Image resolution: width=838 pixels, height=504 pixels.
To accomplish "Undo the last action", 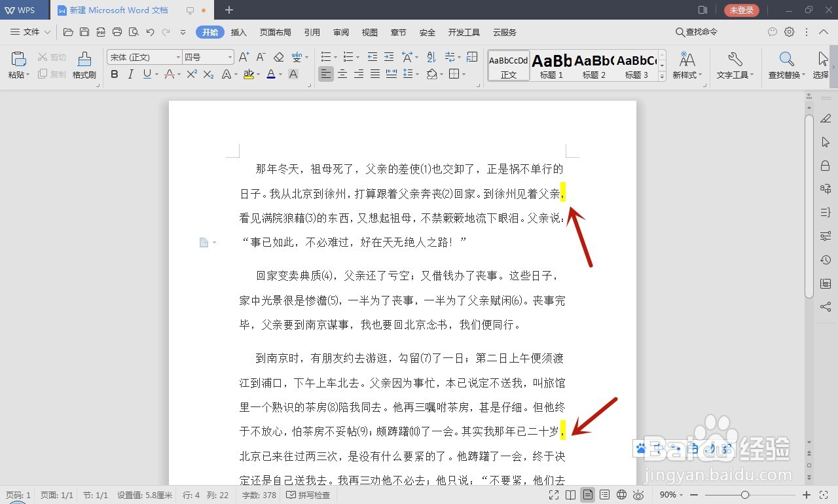I will point(150,32).
